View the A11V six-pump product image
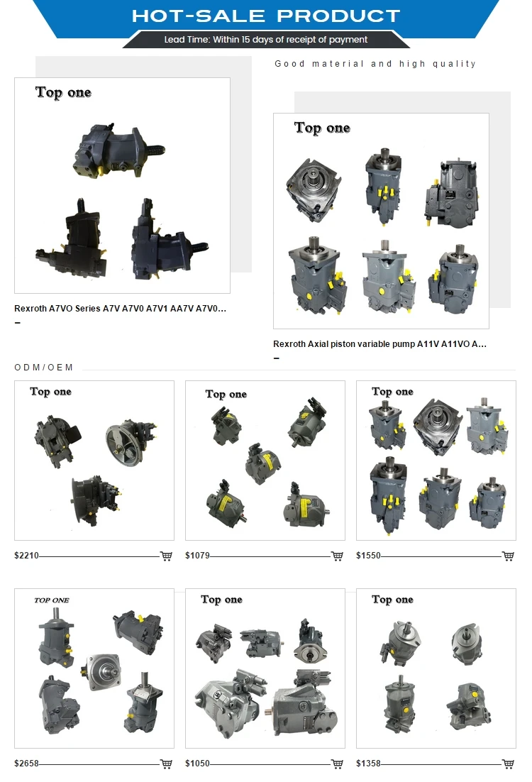Image resolution: width=532 pixels, height=782 pixels. click(x=381, y=221)
